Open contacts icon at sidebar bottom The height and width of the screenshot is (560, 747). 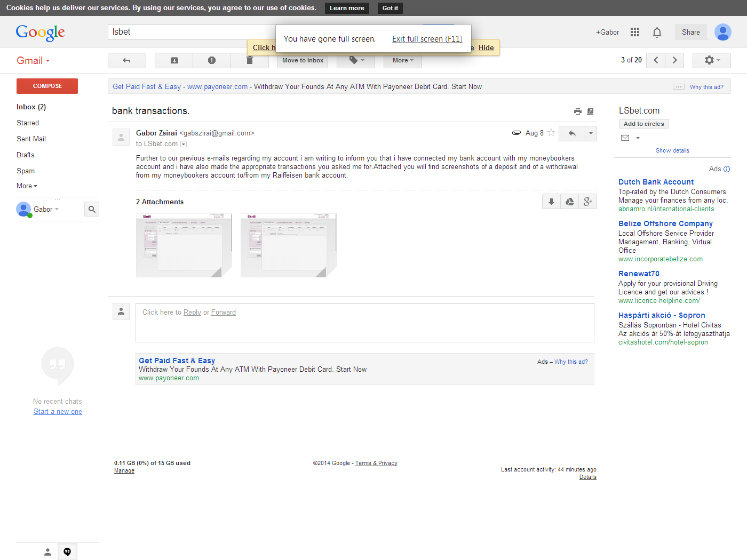pyautogui.click(x=47, y=552)
